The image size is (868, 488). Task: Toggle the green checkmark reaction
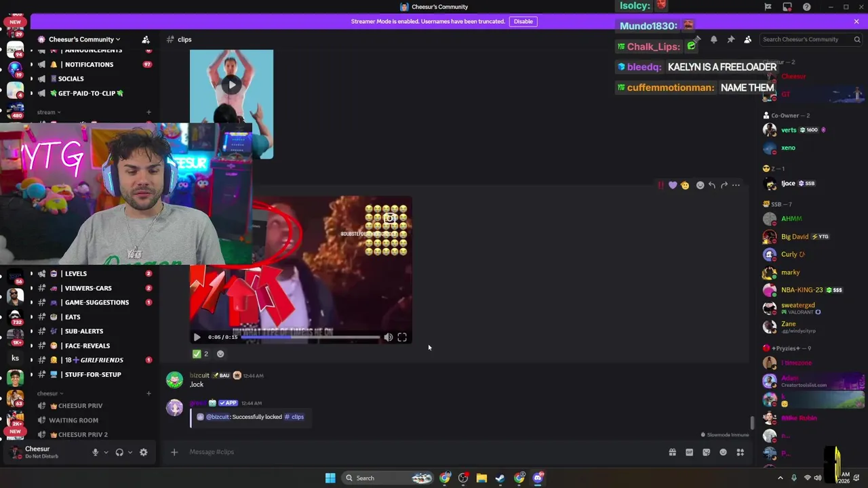tap(201, 354)
